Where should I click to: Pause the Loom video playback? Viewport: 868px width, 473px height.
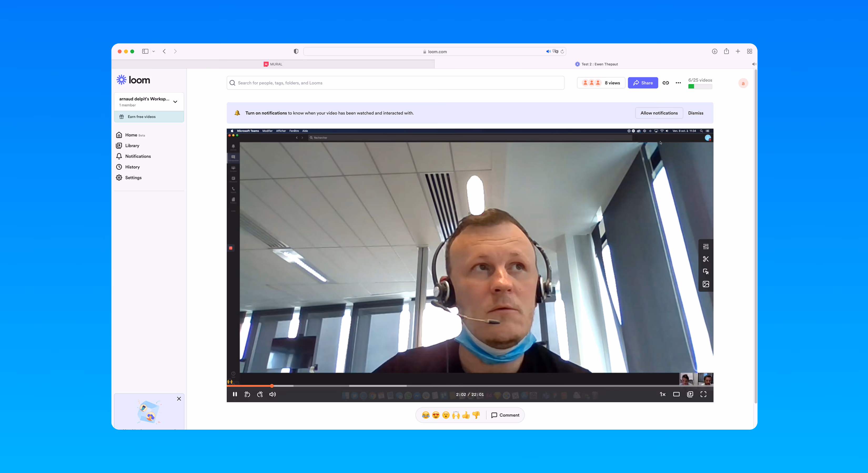(x=235, y=394)
